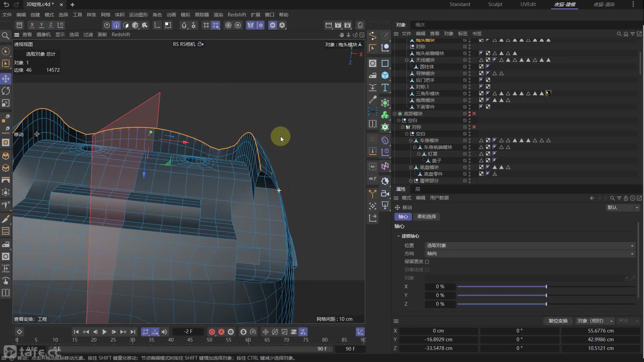Switch to the 场次 tab

(x=420, y=25)
